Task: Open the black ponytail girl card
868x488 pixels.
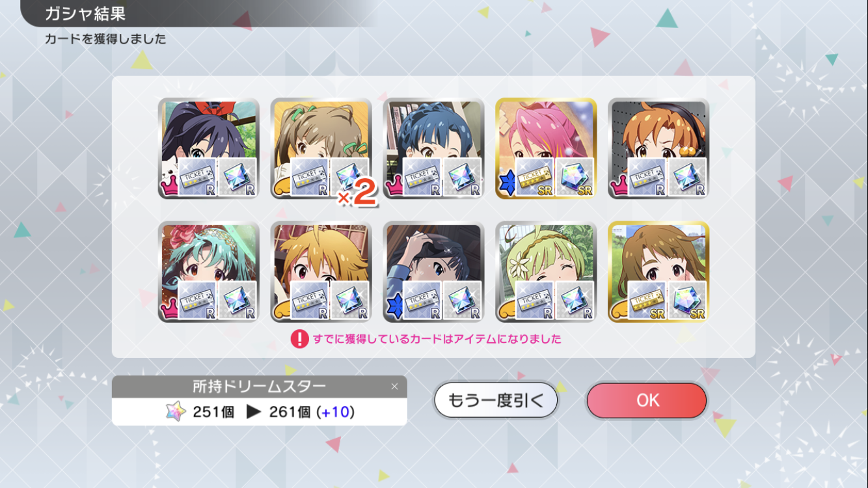Action: [x=208, y=148]
